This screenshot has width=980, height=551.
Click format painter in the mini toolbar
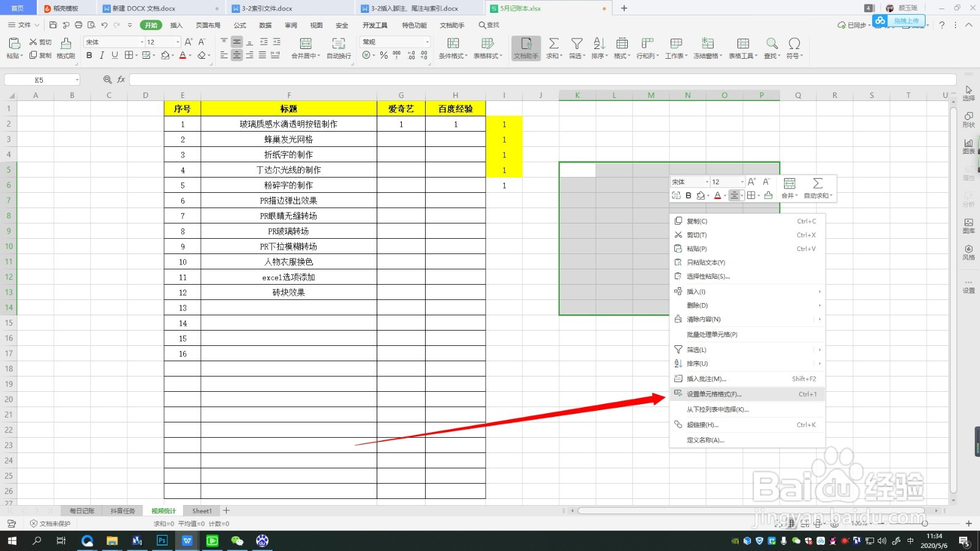[768, 195]
